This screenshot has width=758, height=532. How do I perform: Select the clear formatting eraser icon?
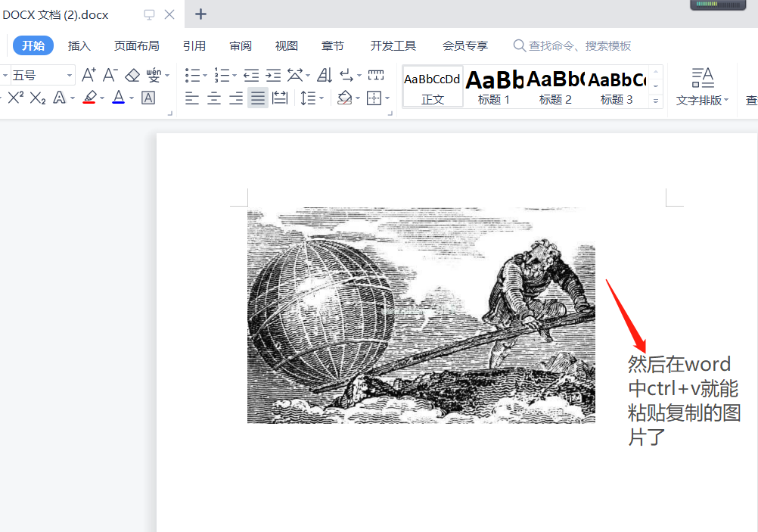coord(132,75)
